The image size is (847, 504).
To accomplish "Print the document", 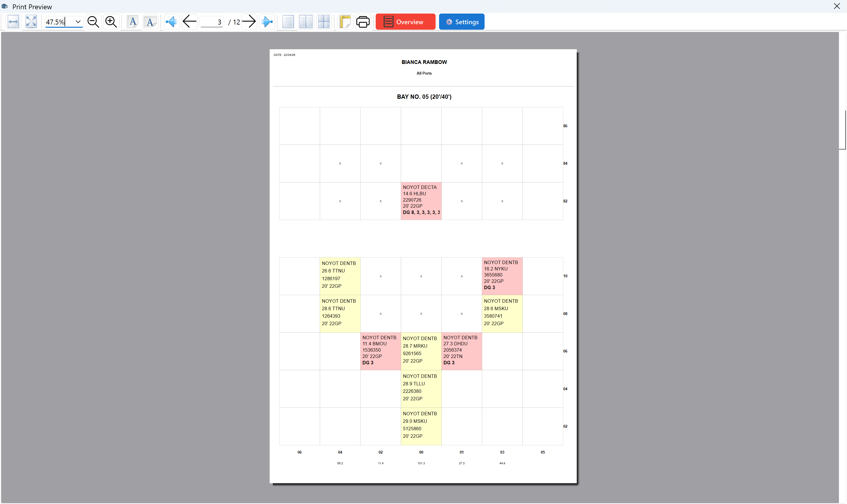I will click(363, 22).
